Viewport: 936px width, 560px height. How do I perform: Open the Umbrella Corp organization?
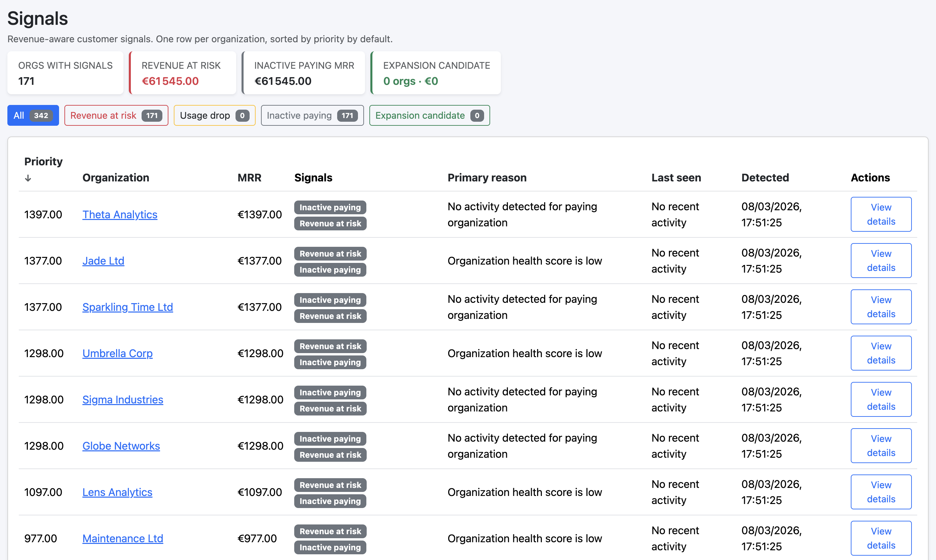(x=117, y=353)
